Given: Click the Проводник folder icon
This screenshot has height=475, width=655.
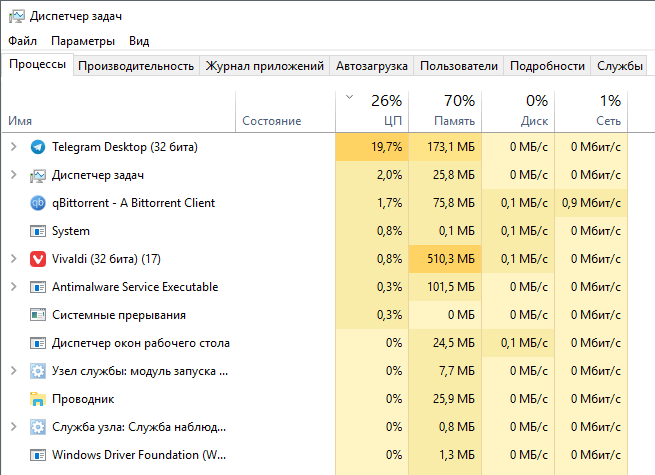Looking at the screenshot, I should (x=38, y=399).
